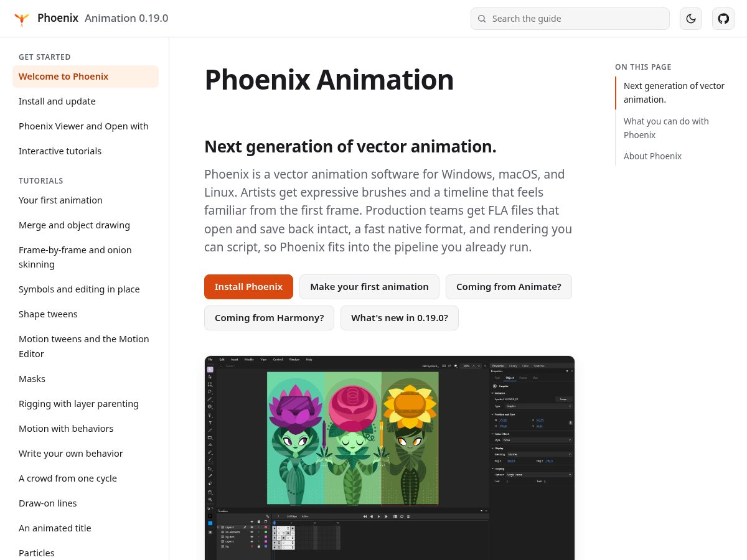Focus the Search the guide field
Screen dimensions: 747x560
click(x=570, y=19)
